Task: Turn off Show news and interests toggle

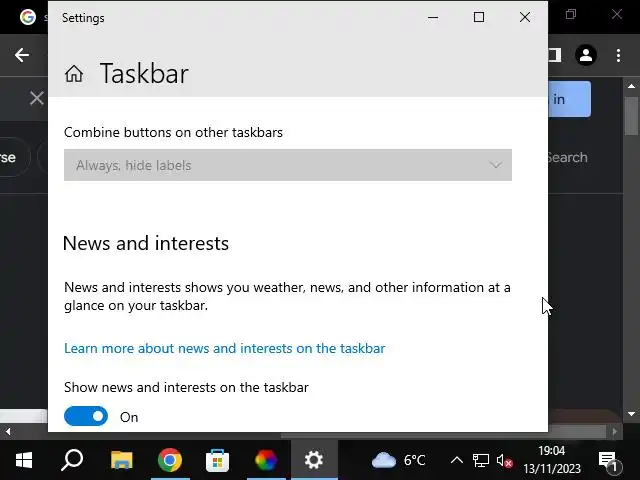Action: (86, 416)
